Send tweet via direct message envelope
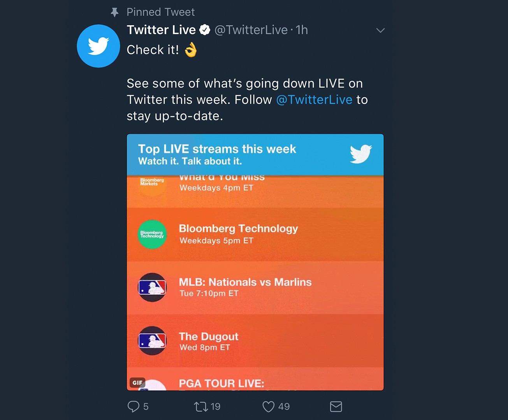 tap(336, 406)
